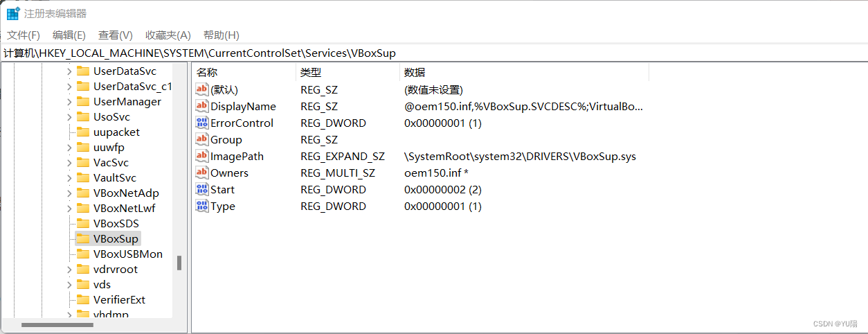Click the Registry Editor app icon in title bar
Viewport: 868px width, 334px height.
[x=12, y=13]
